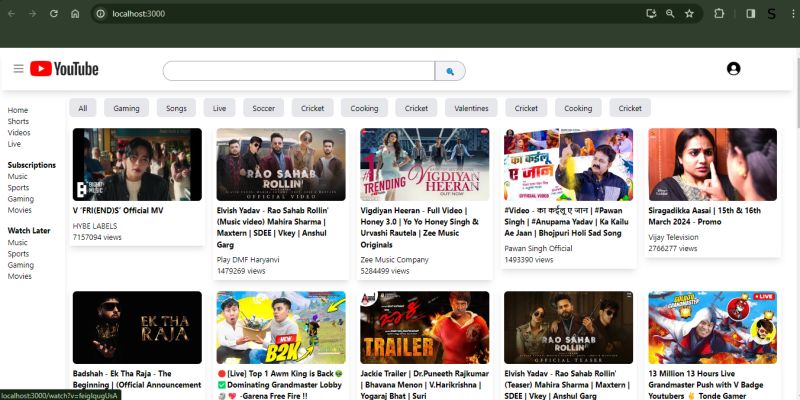Click the YouTube logo
This screenshot has height=400, width=800.
pyautogui.click(x=65, y=69)
